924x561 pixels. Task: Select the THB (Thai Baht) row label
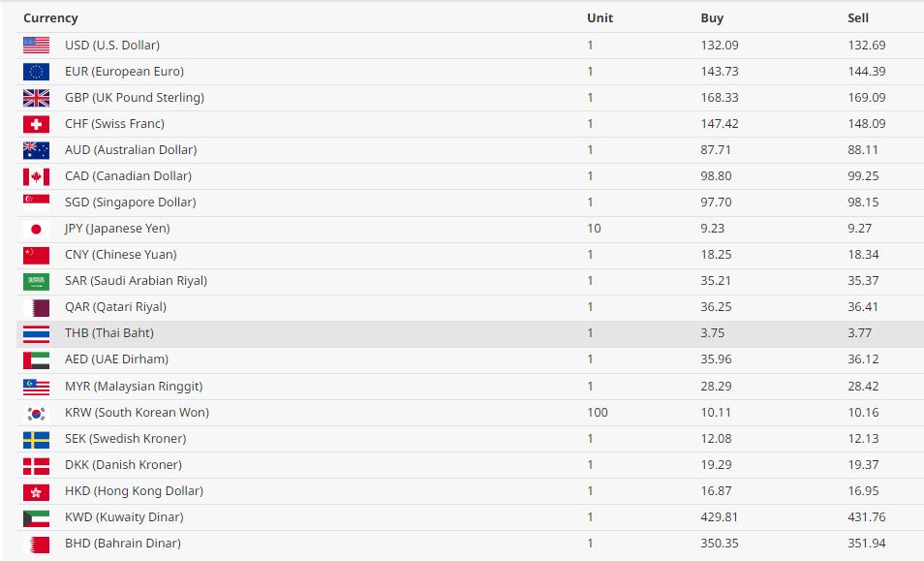click(109, 333)
